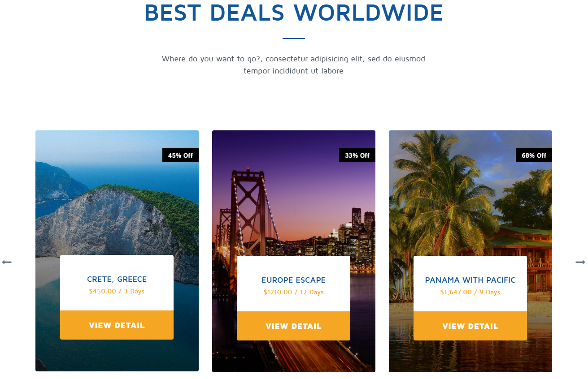Click the white info card for Europe Escape
588x379 pixels.
[293, 284]
